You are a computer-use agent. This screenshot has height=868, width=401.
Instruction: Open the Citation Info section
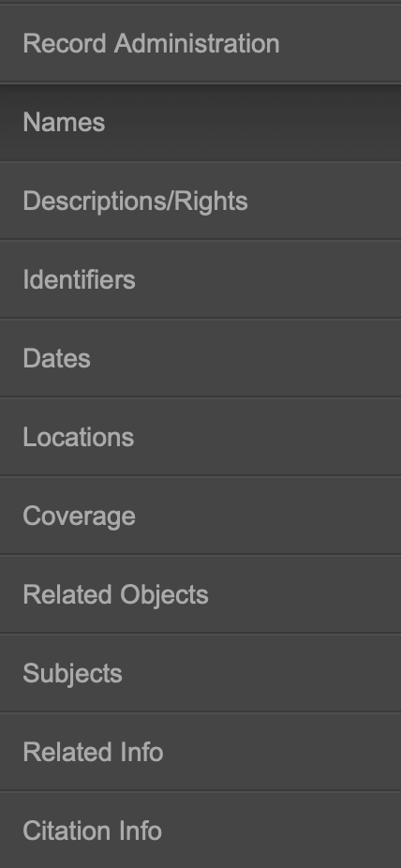[x=200, y=830]
